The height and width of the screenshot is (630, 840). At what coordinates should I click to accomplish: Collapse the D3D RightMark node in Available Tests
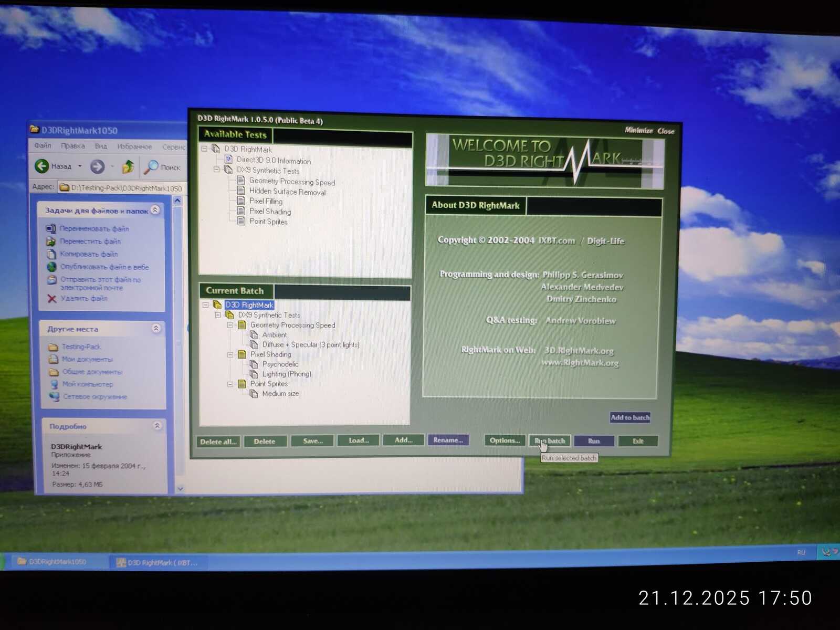[x=204, y=149]
